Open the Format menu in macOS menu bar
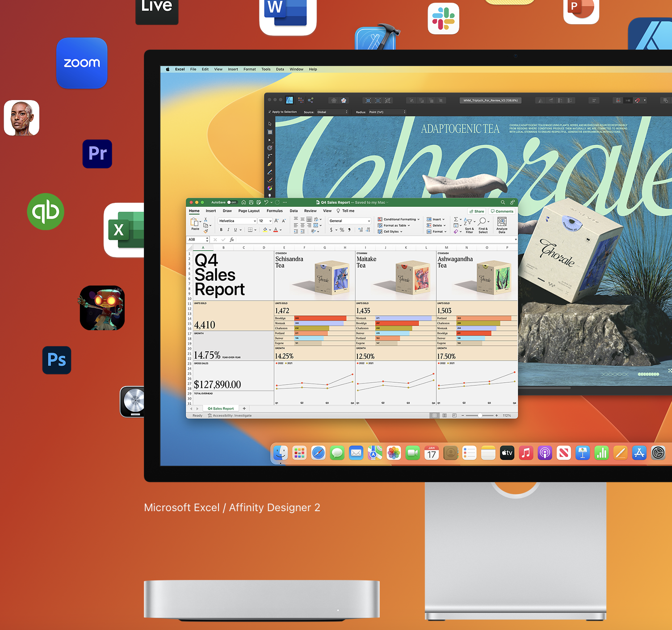Viewport: 672px width, 630px height. coord(250,69)
